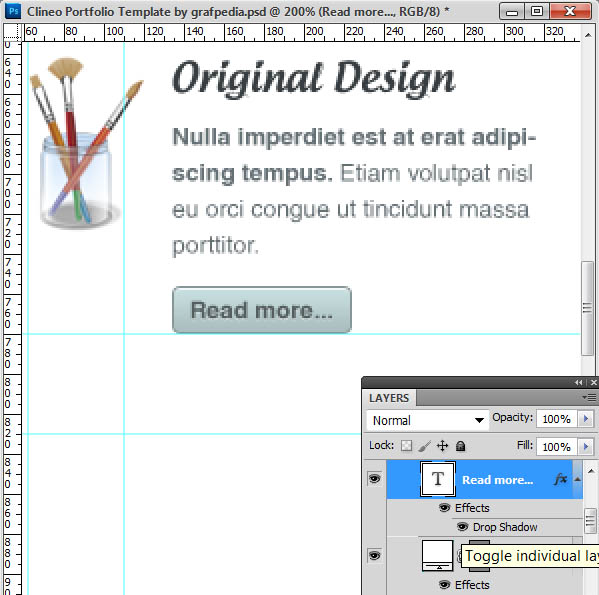
Task: Hide the shape layer below Read more
Action: [374, 555]
